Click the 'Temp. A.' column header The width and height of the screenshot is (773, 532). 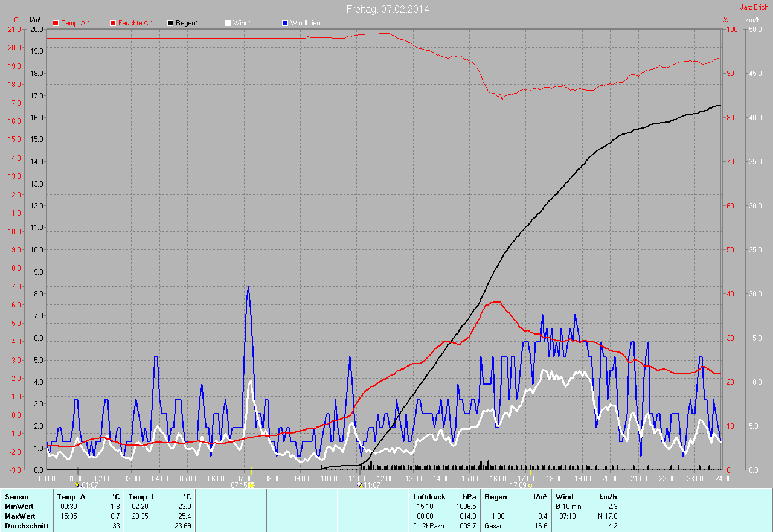[72, 497]
